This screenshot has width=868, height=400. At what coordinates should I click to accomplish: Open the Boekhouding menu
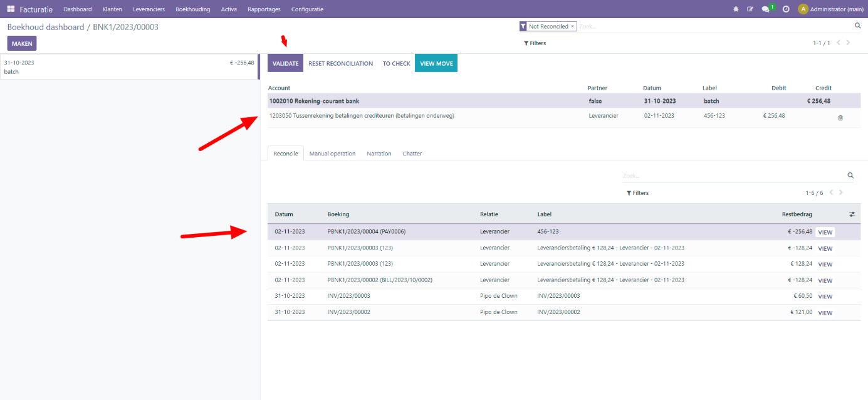pos(192,9)
